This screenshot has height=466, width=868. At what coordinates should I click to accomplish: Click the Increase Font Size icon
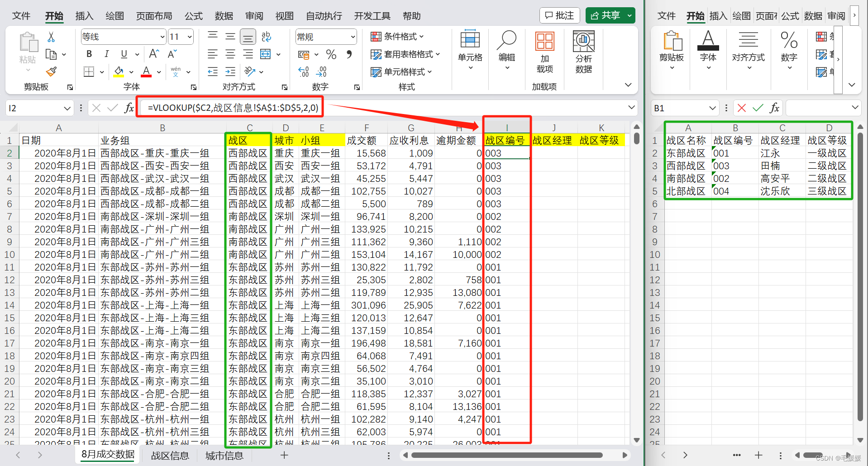154,54
